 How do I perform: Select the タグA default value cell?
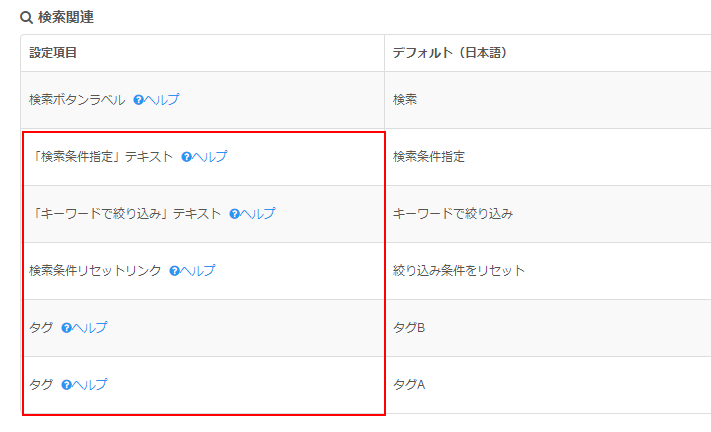tap(547, 385)
